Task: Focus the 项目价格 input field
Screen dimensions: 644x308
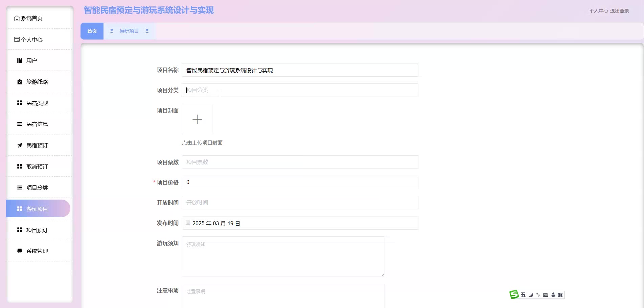Action: [x=300, y=182]
